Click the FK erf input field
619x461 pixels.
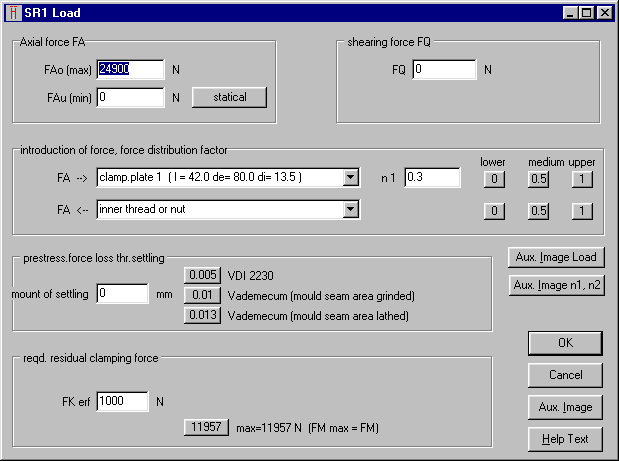point(122,401)
